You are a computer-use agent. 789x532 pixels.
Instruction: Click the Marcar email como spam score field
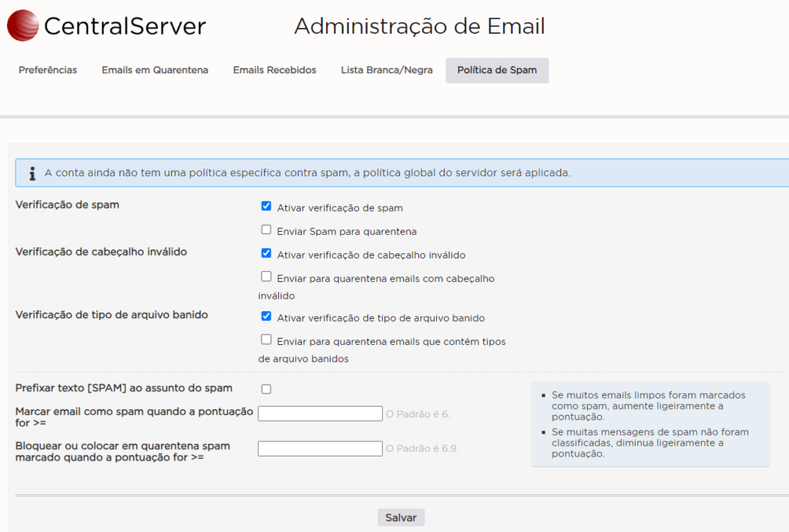320,413
